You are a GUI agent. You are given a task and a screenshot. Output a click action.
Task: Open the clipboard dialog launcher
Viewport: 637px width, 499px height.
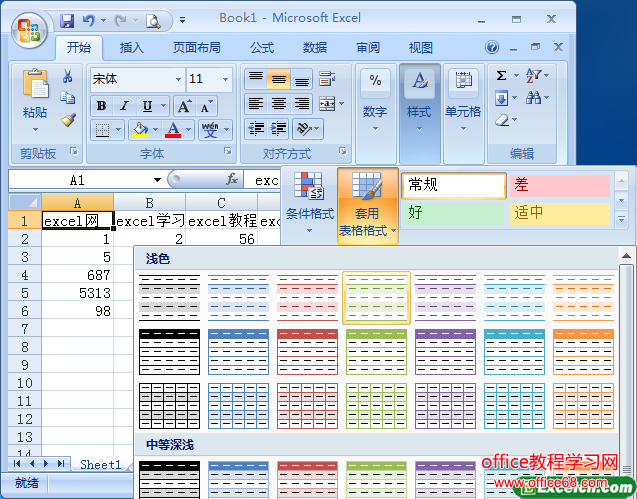click(x=74, y=151)
